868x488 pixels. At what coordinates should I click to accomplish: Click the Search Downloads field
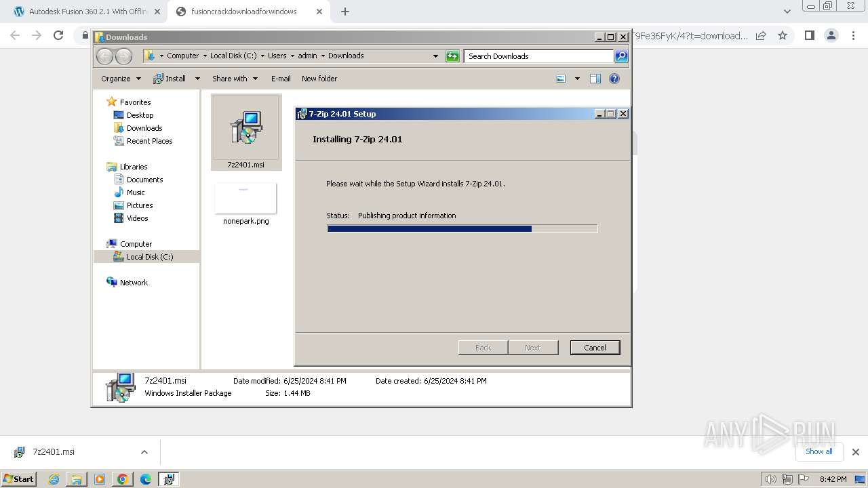click(x=539, y=56)
